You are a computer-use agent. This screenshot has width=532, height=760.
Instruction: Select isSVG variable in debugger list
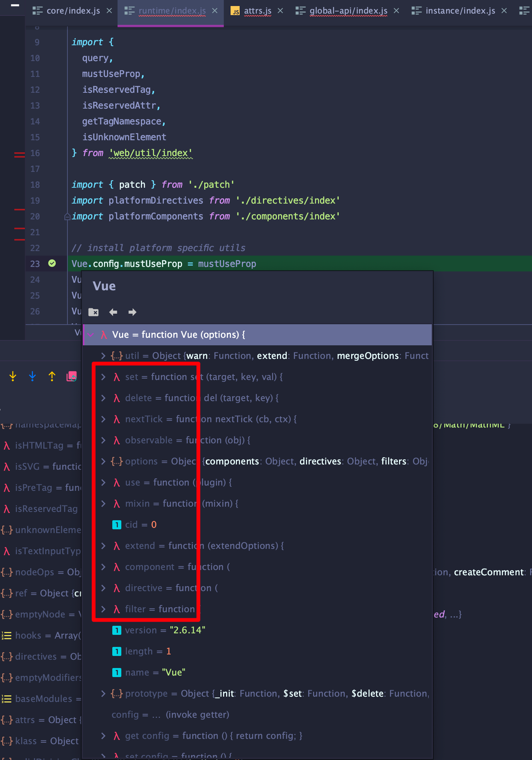(41, 467)
